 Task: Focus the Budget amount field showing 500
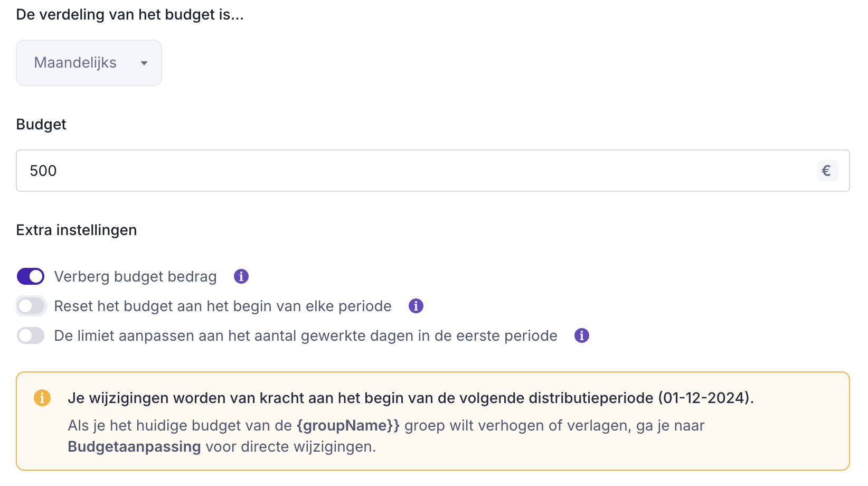412,171
